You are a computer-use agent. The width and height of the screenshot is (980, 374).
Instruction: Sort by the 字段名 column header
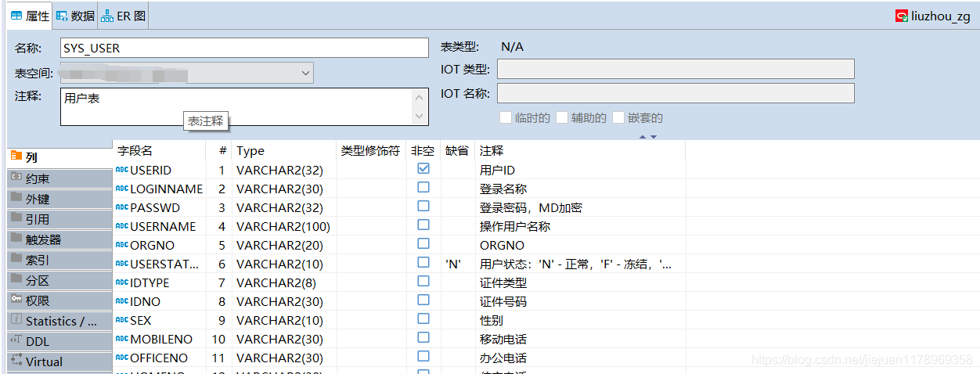coord(135,150)
